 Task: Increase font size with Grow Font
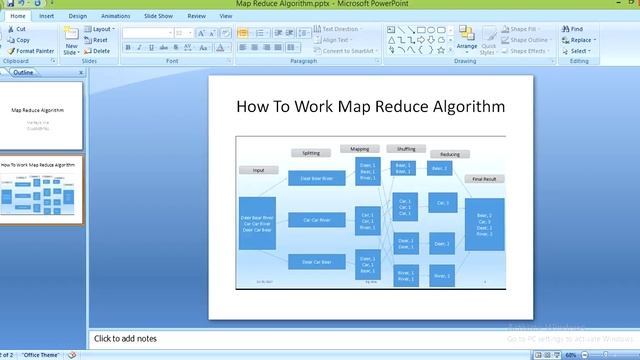pos(201,33)
